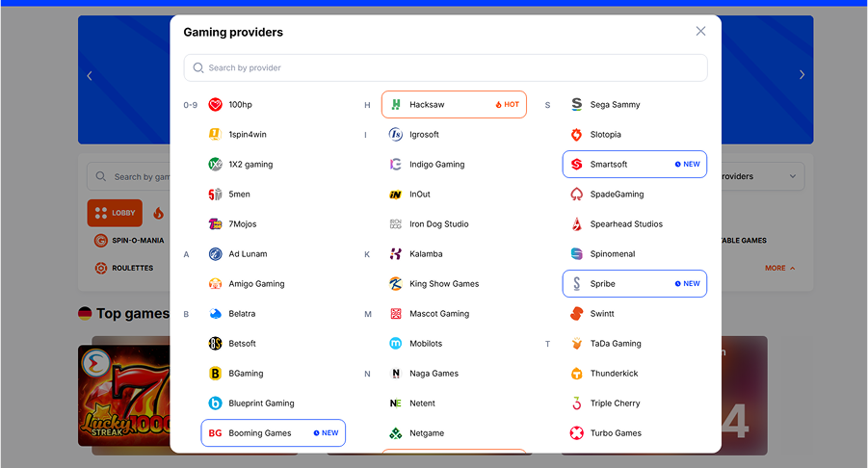Screen dimensions: 868x468
Task: Click the provider name King Show Games
Action: tap(444, 284)
